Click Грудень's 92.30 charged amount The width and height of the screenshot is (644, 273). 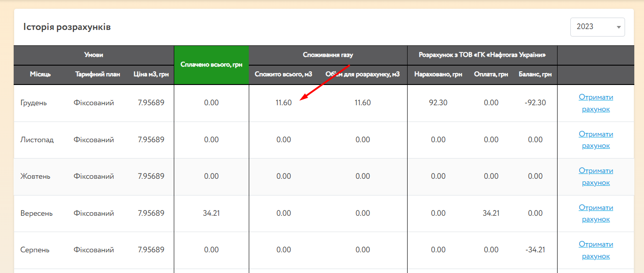(438, 103)
